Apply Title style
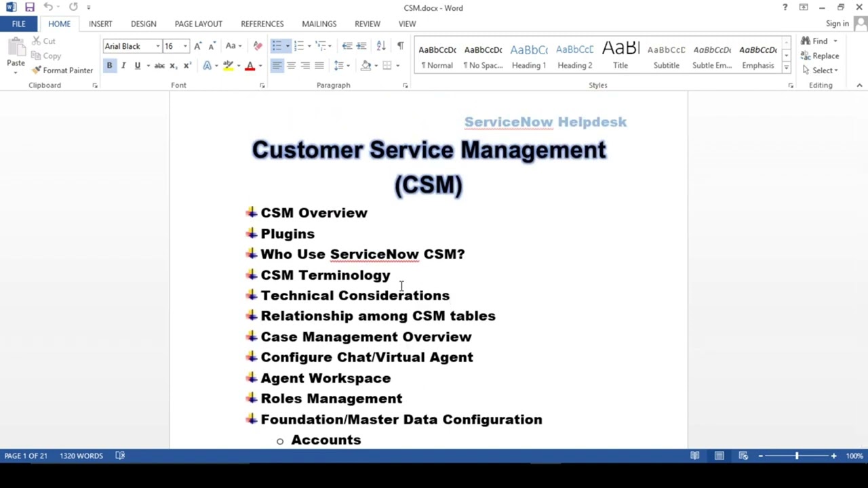The height and width of the screenshot is (488, 868). (x=620, y=56)
